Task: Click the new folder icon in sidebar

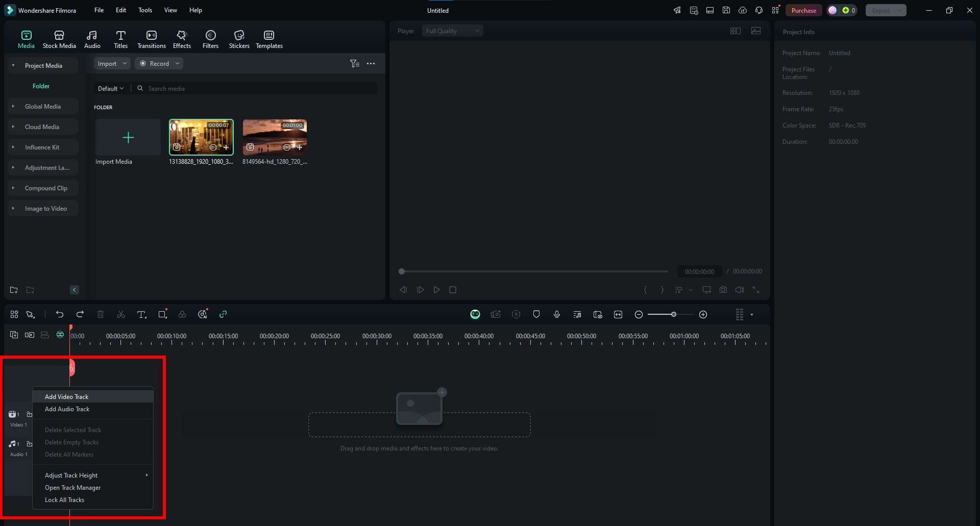Action: pos(14,290)
